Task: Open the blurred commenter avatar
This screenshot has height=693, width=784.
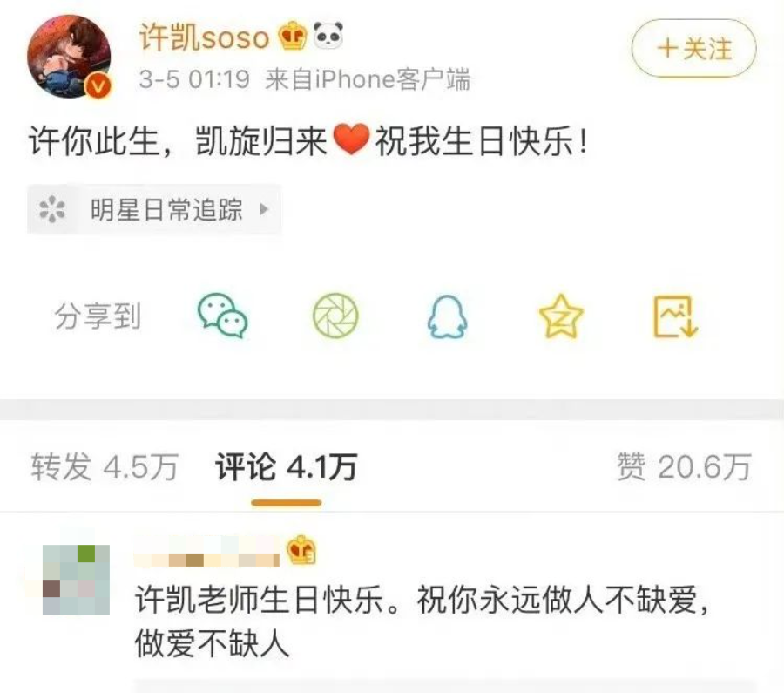Action: coord(76,580)
